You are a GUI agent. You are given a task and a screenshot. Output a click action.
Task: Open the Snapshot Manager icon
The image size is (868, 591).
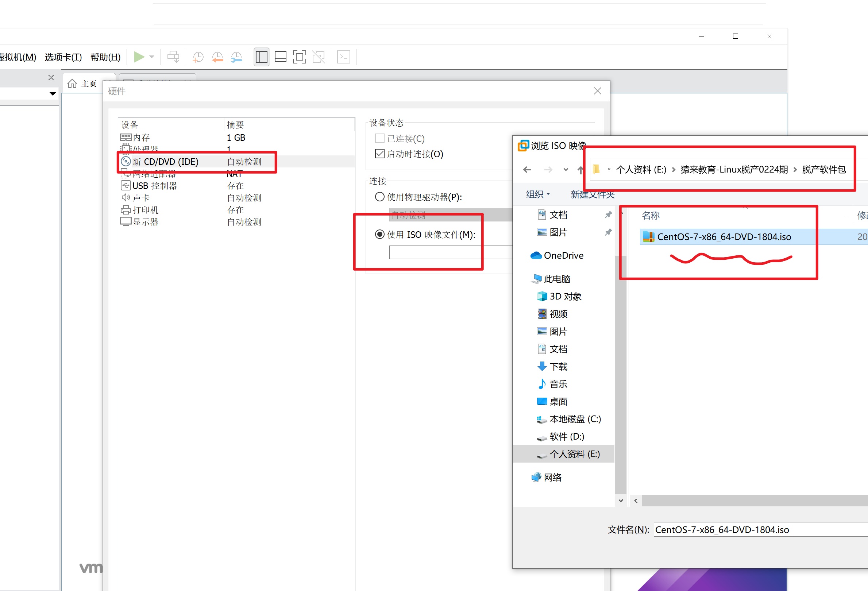point(236,57)
